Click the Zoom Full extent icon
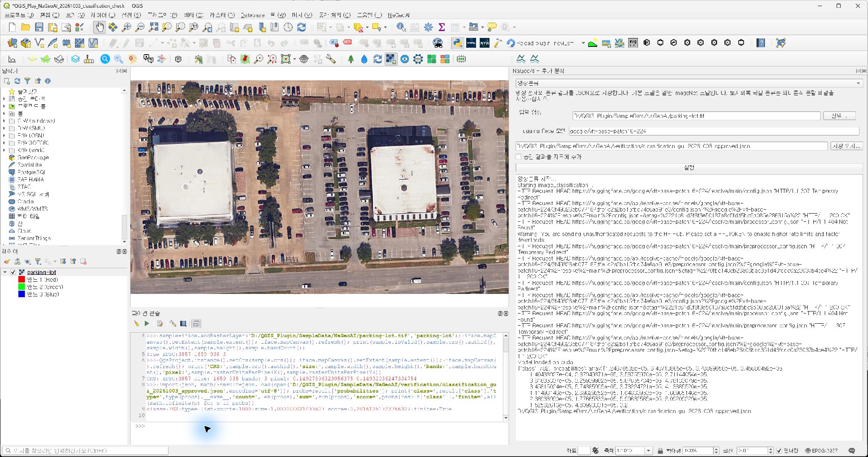This screenshot has height=457, width=868. [153, 27]
